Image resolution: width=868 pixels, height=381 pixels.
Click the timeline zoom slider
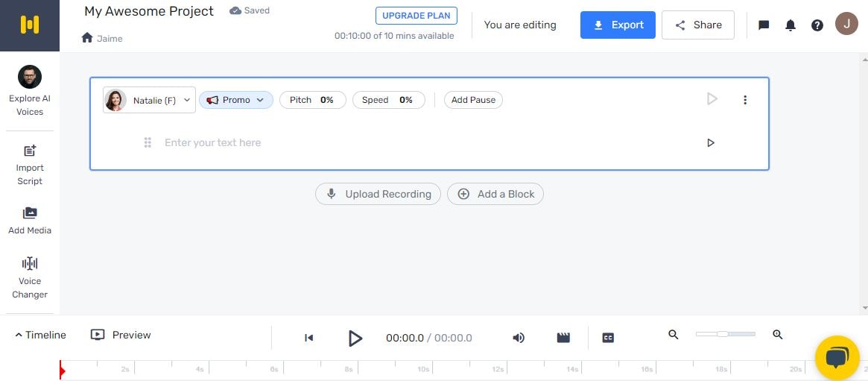[x=725, y=334]
